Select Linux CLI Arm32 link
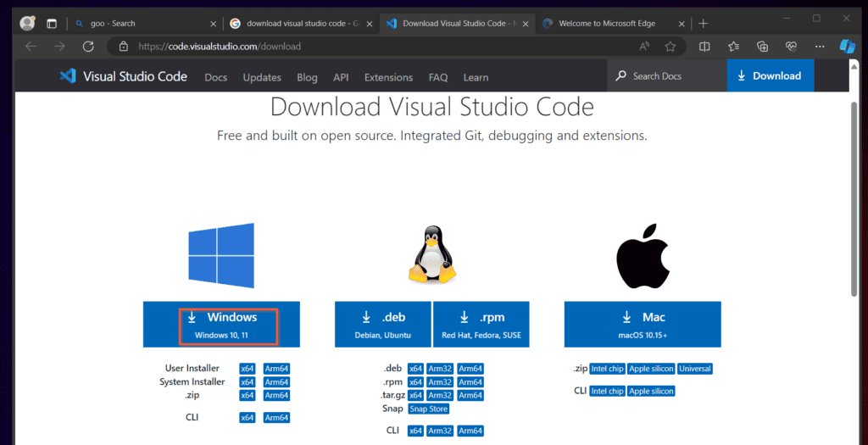The height and width of the screenshot is (445, 868). point(440,431)
